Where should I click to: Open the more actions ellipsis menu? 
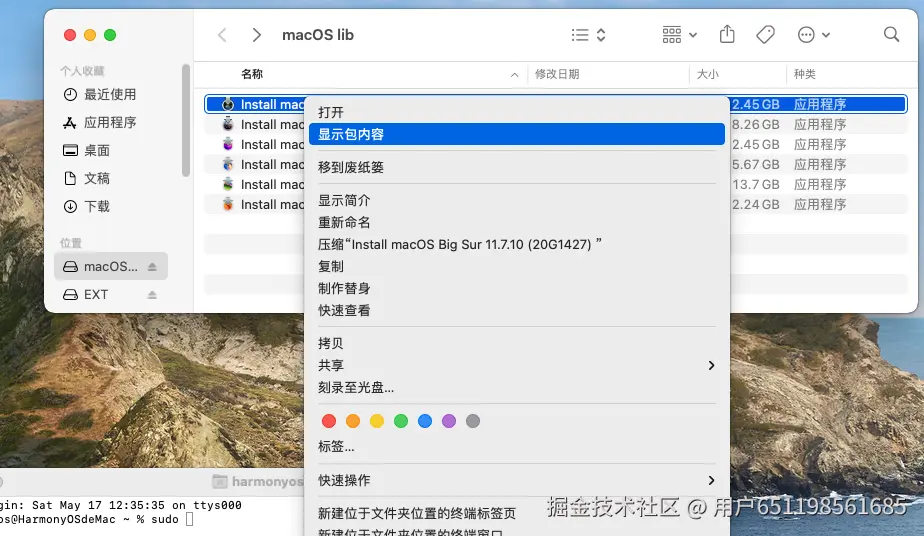814,35
